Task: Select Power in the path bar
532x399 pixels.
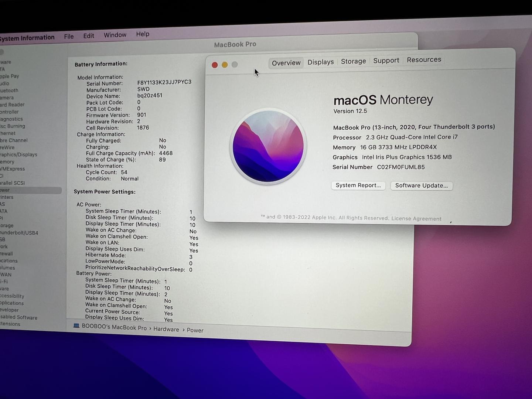Action: pyautogui.click(x=195, y=330)
